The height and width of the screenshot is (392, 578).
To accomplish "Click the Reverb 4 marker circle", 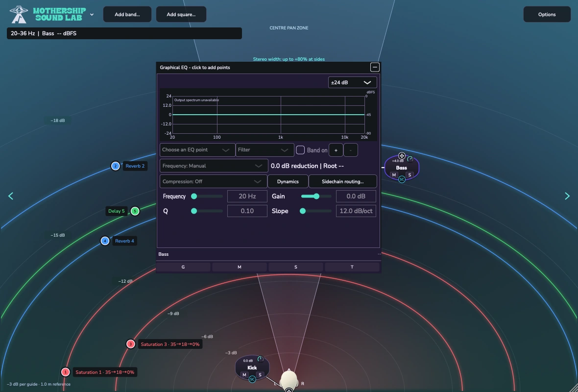I will (x=105, y=241).
